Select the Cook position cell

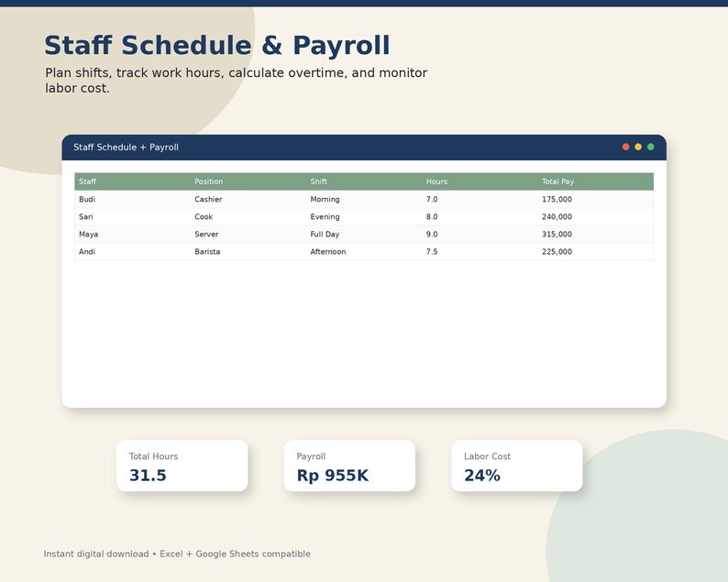[x=248, y=216]
